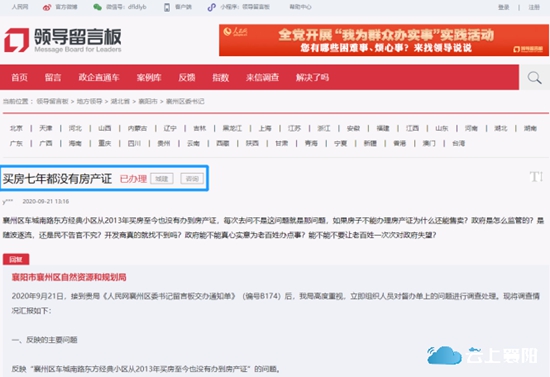This screenshot has height=377, width=550.
Task: Select 重庆 in the province list
Action: (x=105, y=143)
